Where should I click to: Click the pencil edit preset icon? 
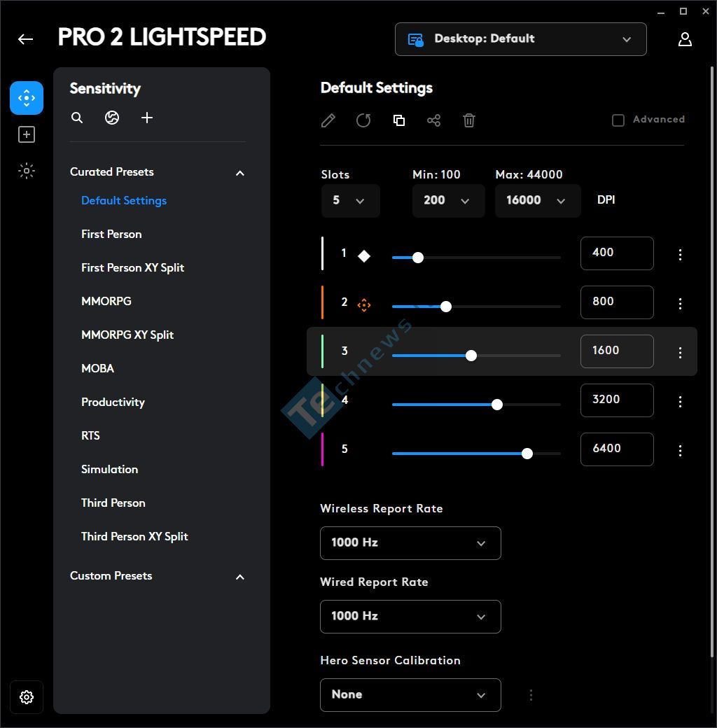(328, 120)
